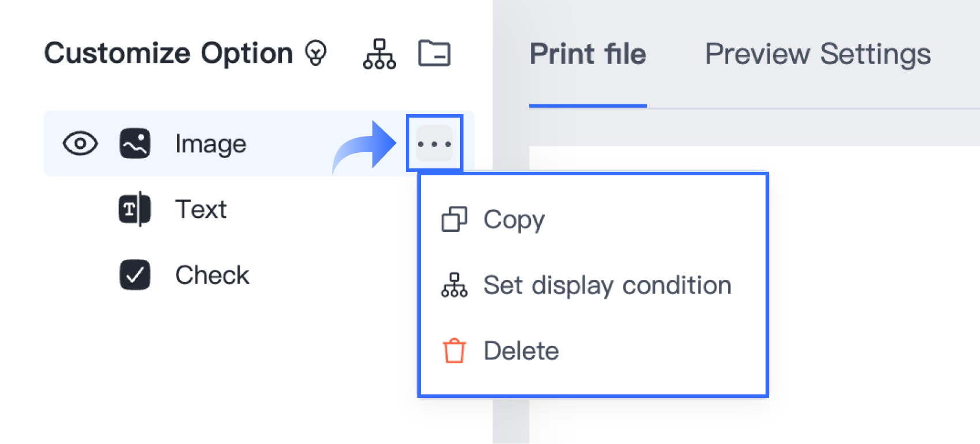Delete the Image option via the menu

click(x=521, y=350)
